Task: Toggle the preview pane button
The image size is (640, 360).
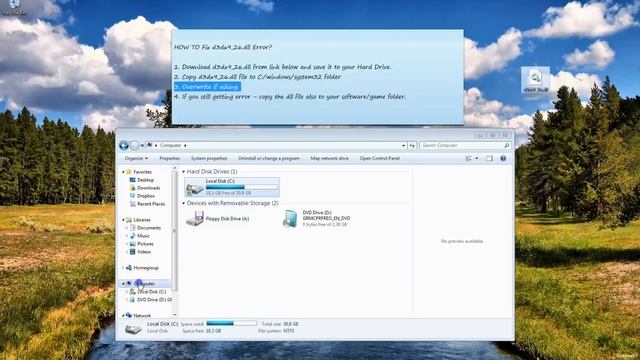Action: (x=489, y=158)
